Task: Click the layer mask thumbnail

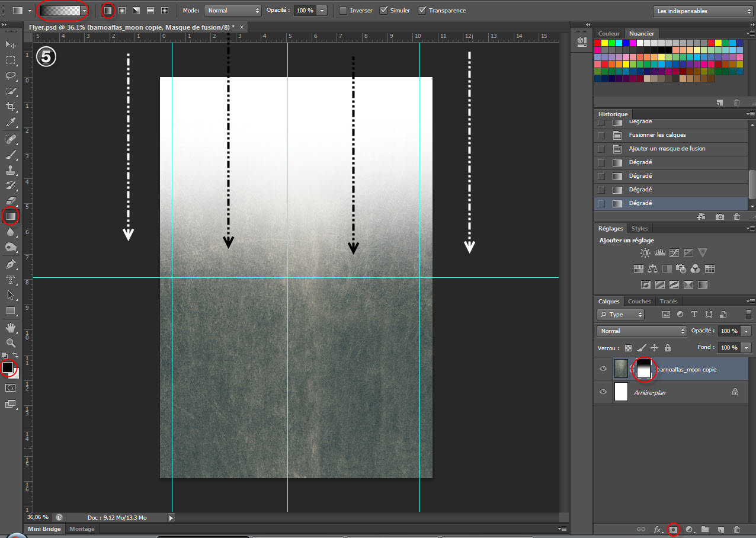Action: pos(643,370)
